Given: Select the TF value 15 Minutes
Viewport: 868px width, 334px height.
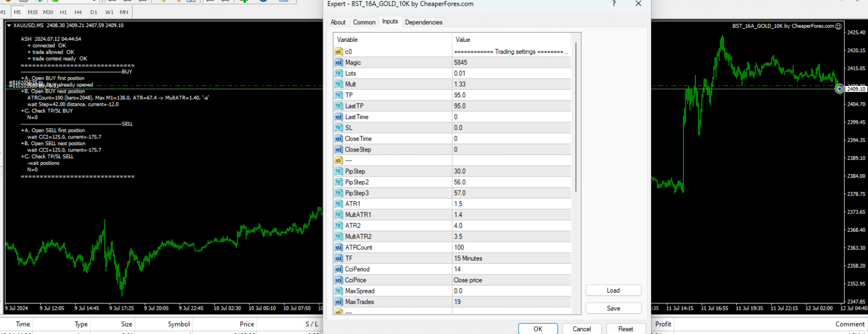Looking at the screenshot, I should 468,258.
